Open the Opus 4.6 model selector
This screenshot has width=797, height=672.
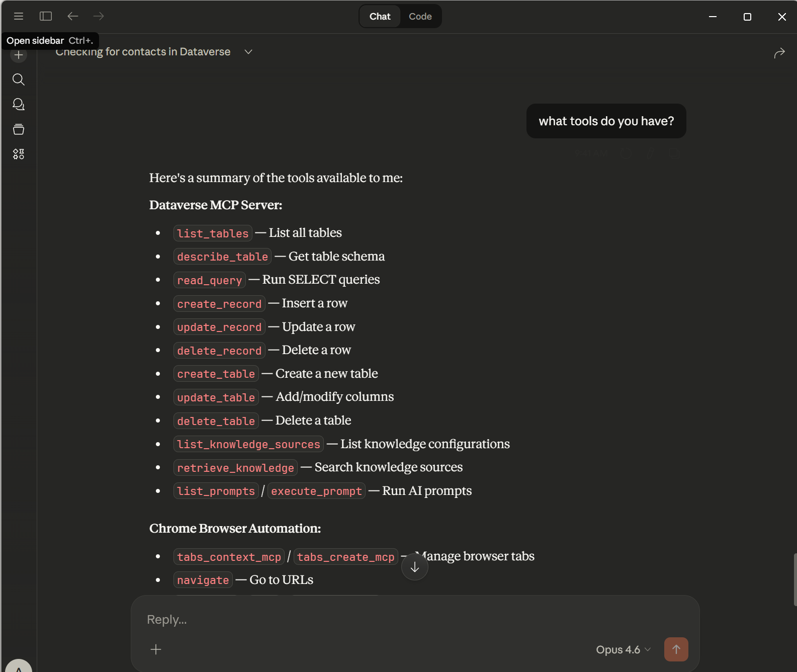click(623, 649)
